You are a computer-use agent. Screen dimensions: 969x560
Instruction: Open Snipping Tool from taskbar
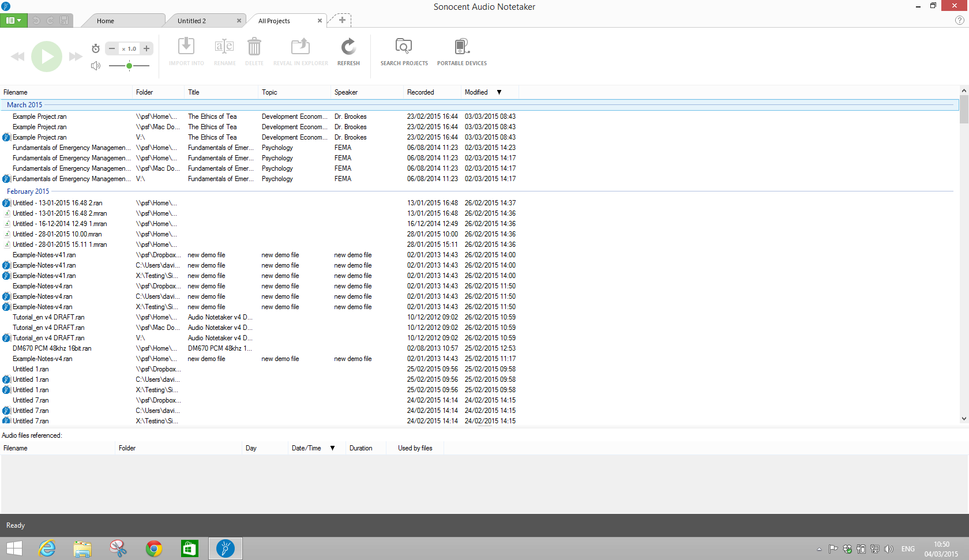click(118, 548)
